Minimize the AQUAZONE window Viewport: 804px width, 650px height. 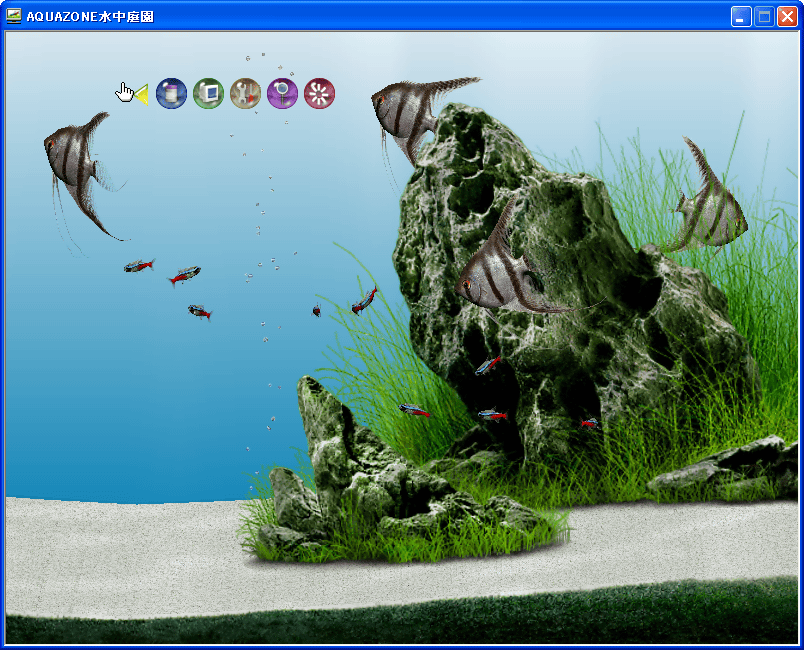(741, 17)
